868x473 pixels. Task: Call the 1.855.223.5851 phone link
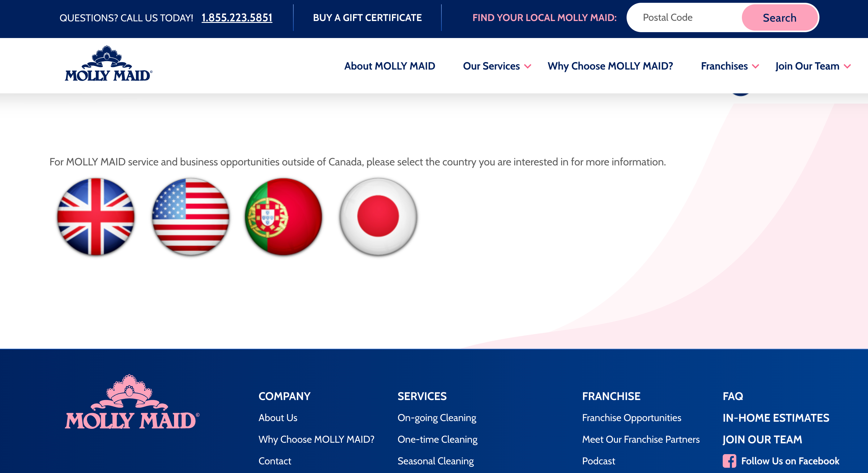tap(236, 18)
